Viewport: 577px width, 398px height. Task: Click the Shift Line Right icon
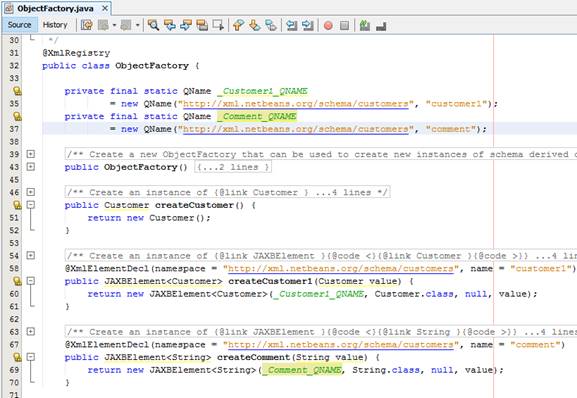tap(308, 25)
